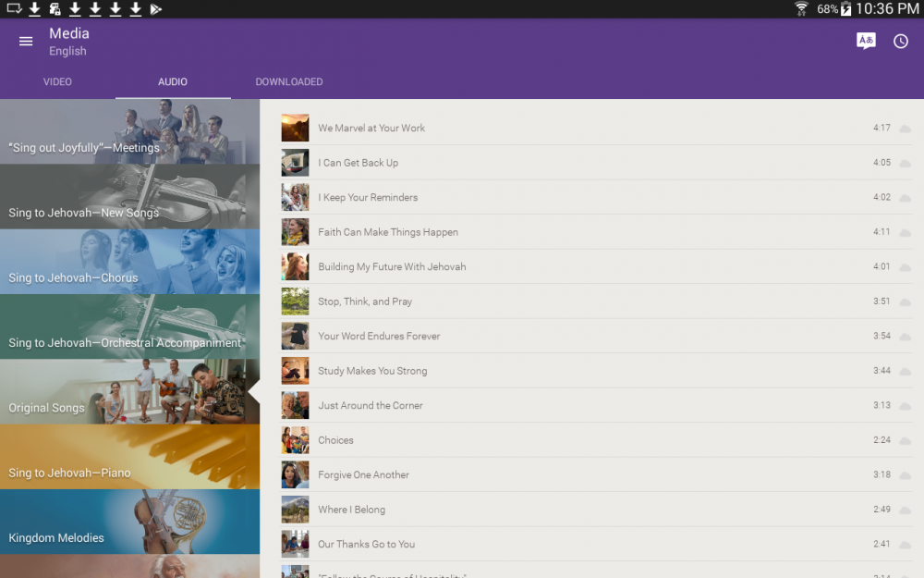924x578 pixels.
Task: Play 'Study Makes You Strong' song
Action: pyautogui.click(x=372, y=371)
